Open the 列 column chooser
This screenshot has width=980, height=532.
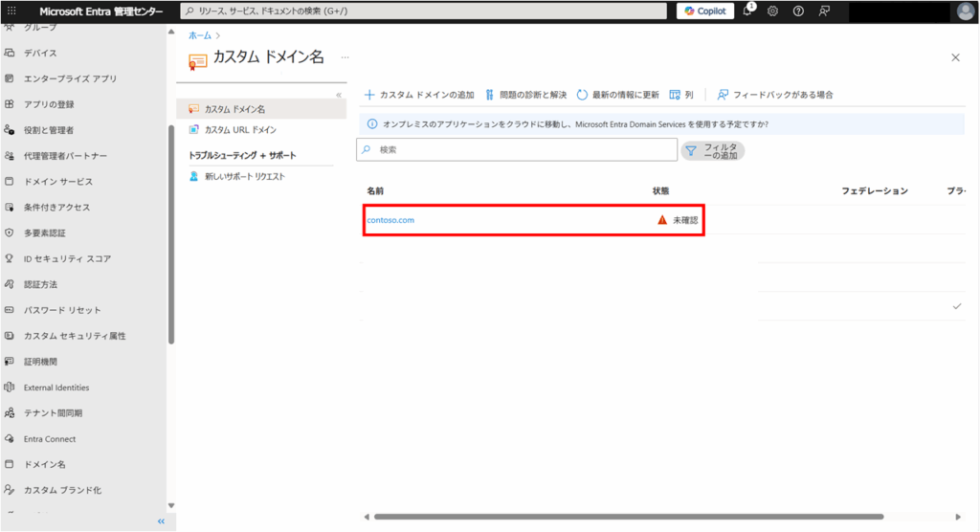(680, 95)
